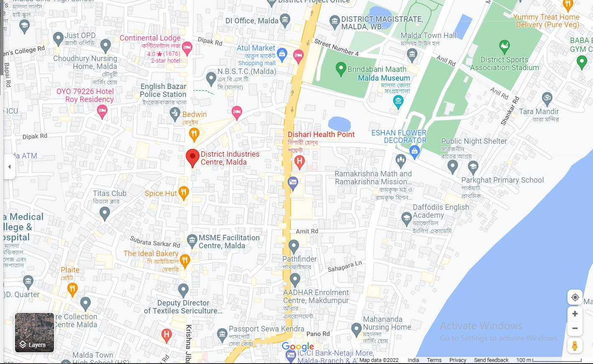Select the Brindabani Maath park marker
This screenshot has height=364, width=593.
341,69
